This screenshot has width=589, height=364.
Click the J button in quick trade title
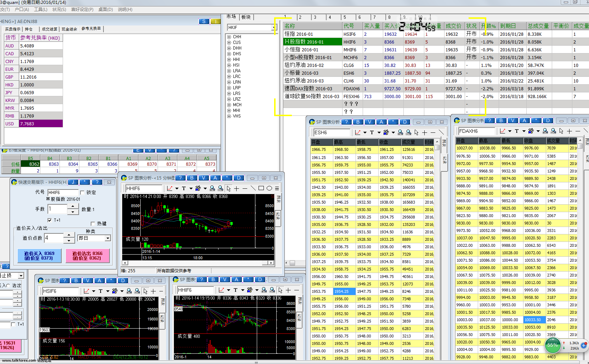pyautogui.click(x=73, y=182)
